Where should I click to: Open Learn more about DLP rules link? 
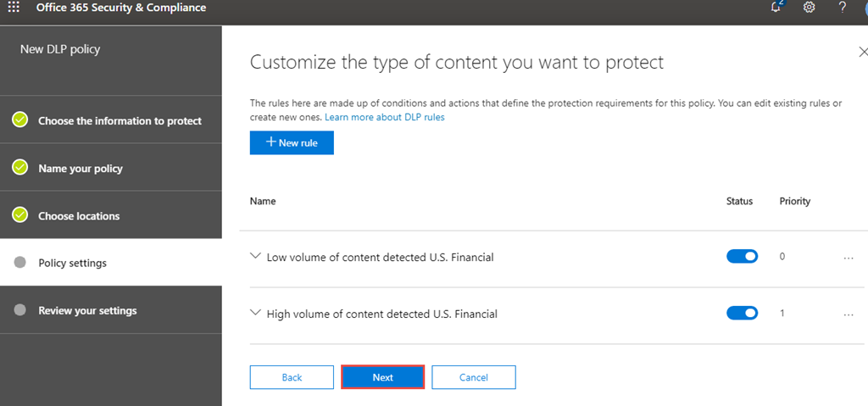click(x=385, y=117)
